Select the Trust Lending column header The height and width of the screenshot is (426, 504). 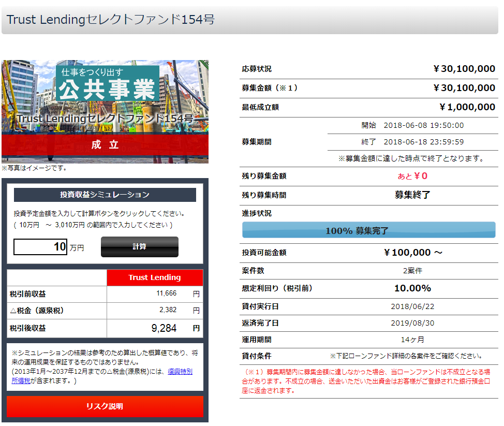coord(155,277)
